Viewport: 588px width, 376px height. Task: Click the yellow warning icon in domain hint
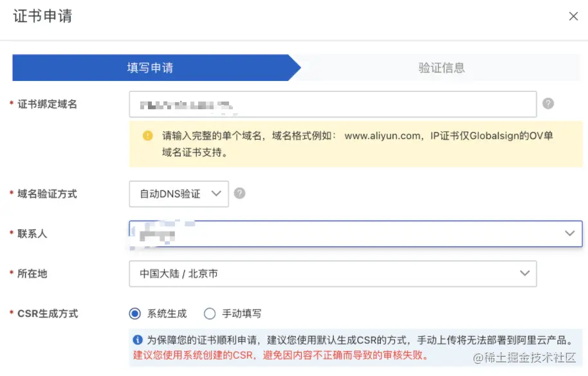148,136
